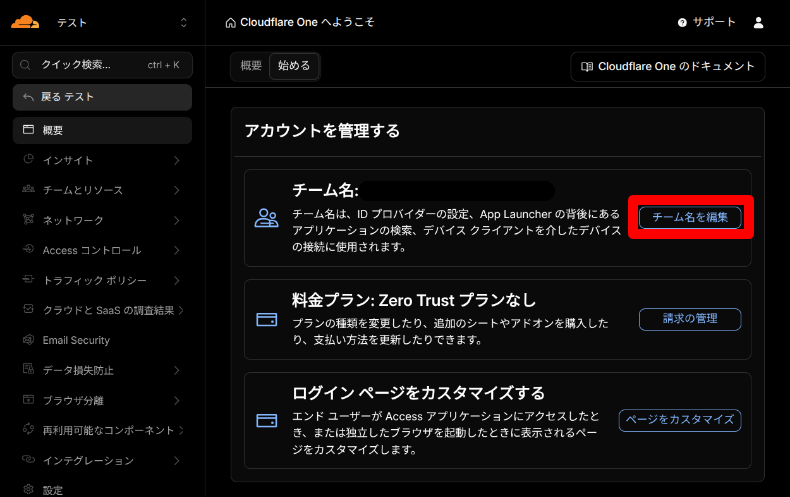Viewport: 790px width, 497px height.
Task: Click 請求の管理 button
Action: [690, 319]
